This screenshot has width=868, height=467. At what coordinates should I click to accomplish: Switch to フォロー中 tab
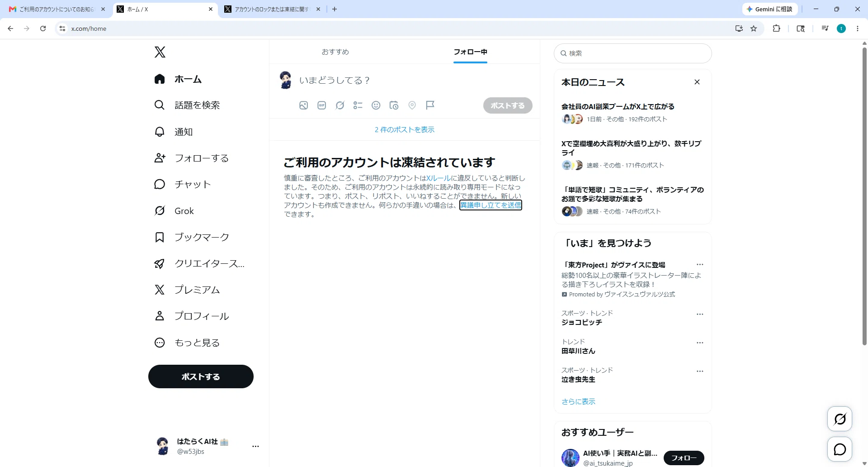pyautogui.click(x=470, y=52)
